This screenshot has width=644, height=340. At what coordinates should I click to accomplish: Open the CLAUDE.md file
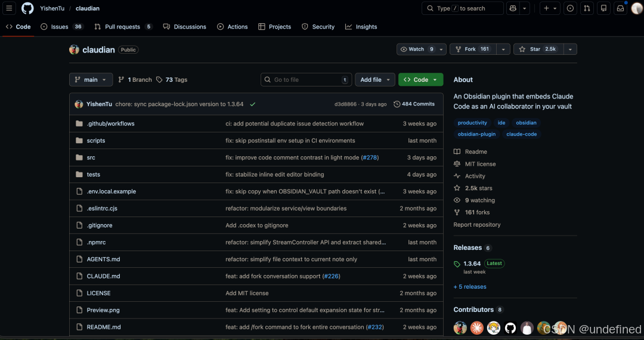(x=104, y=276)
